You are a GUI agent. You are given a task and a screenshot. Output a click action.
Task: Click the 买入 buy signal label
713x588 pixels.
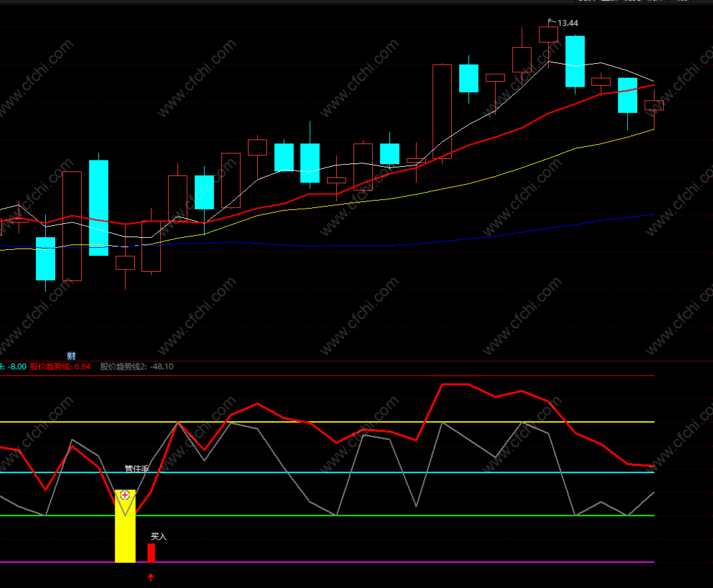click(159, 537)
